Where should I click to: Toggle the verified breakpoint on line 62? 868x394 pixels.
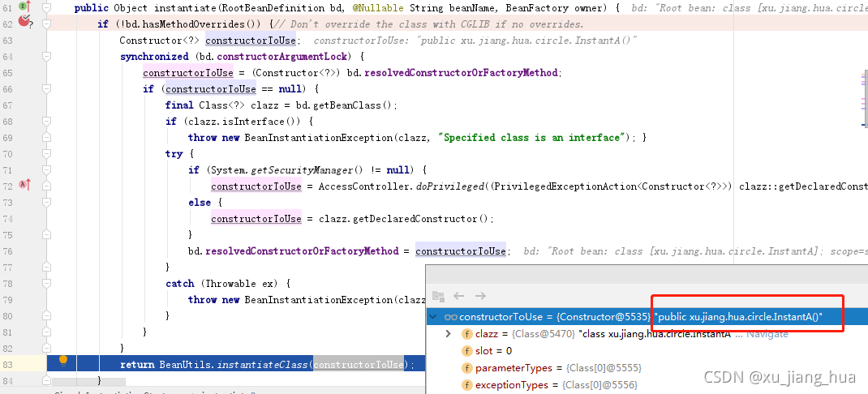(x=24, y=22)
